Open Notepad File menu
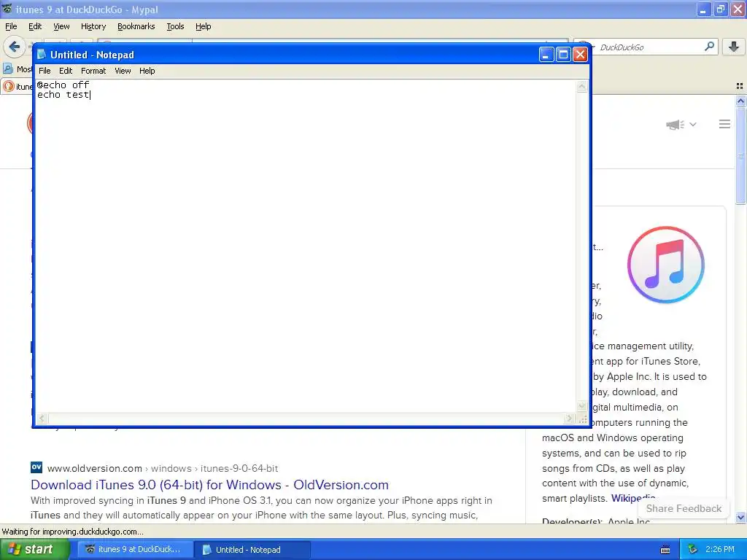This screenshot has height=560, width=747. (44, 71)
